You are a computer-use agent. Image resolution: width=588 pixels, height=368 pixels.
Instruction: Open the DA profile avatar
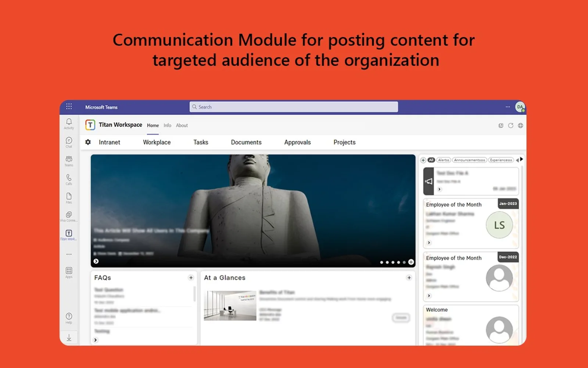click(x=520, y=107)
